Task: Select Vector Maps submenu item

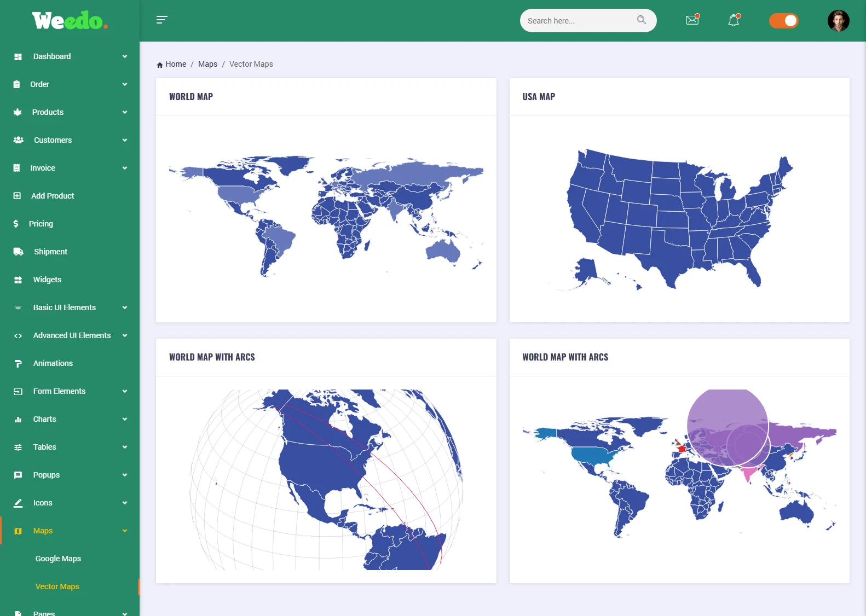Action: [x=57, y=586]
